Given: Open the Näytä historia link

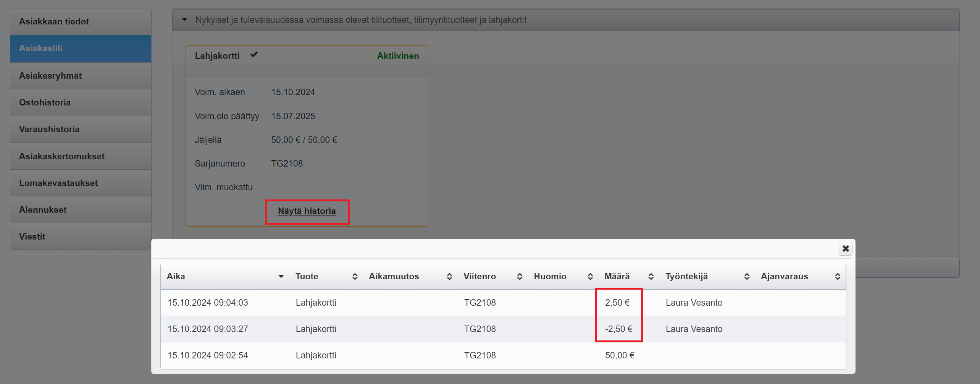Looking at the screenshot, I should coord(307,211).
